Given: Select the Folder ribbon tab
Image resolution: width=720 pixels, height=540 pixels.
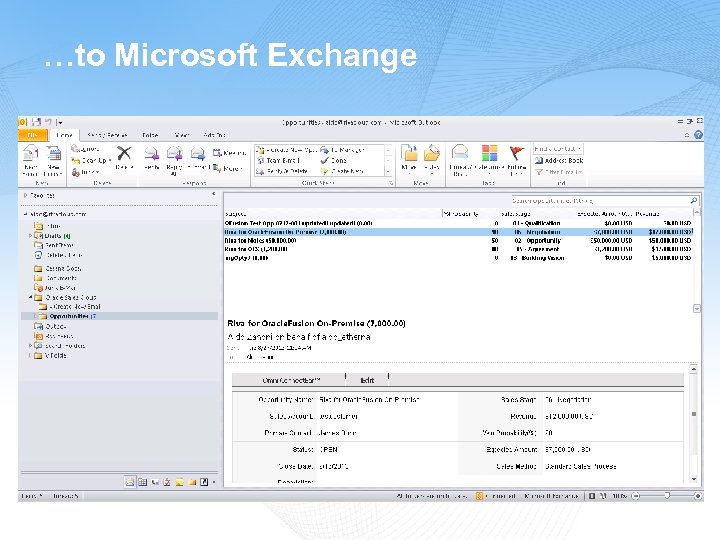Looking at the screenshot, I should click(150, 135).
